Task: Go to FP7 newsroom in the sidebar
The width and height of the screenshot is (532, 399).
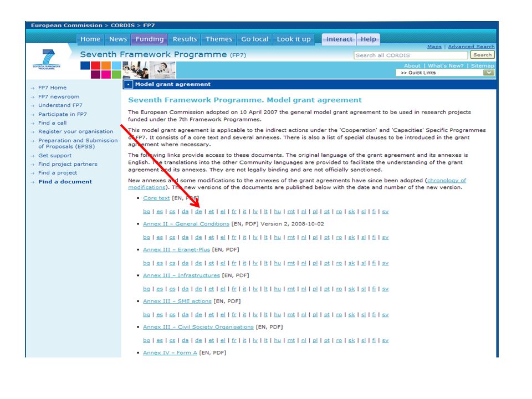Action: 59,96
